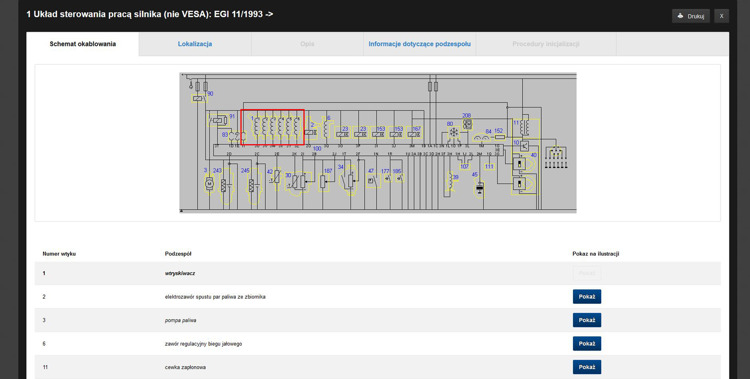Select the Schemat okablowania tab
The image size is (750, 379).
click(x=83, y=44)
